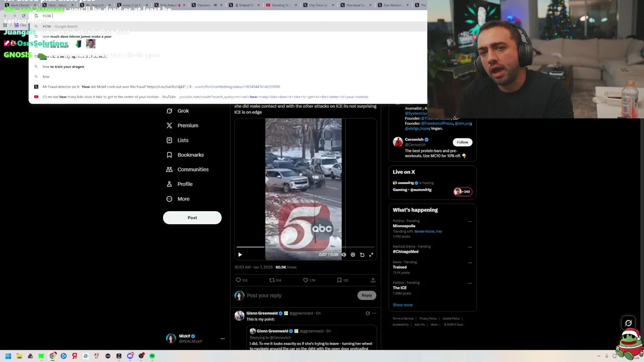The image size is (644, 362).
Task: Open Glenn Greenwald's profile name in reply
Action: coord(262,313)
